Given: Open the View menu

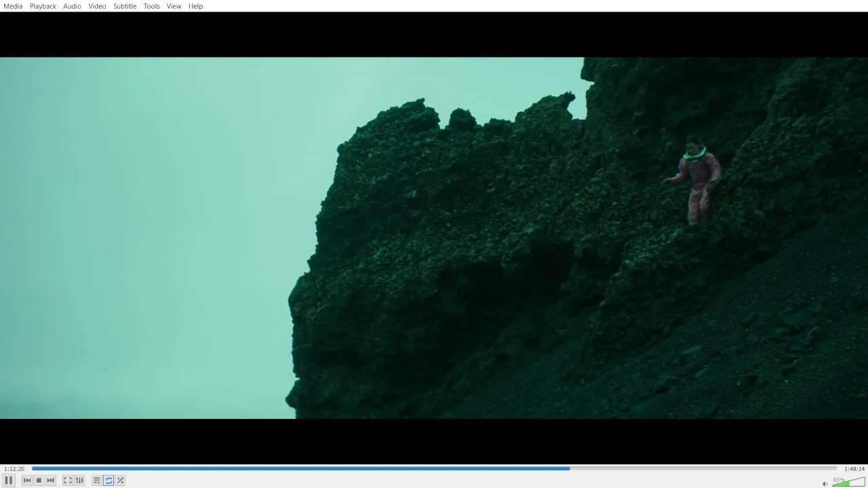Looking at the screenshot, I should click(x=174, y=6).
